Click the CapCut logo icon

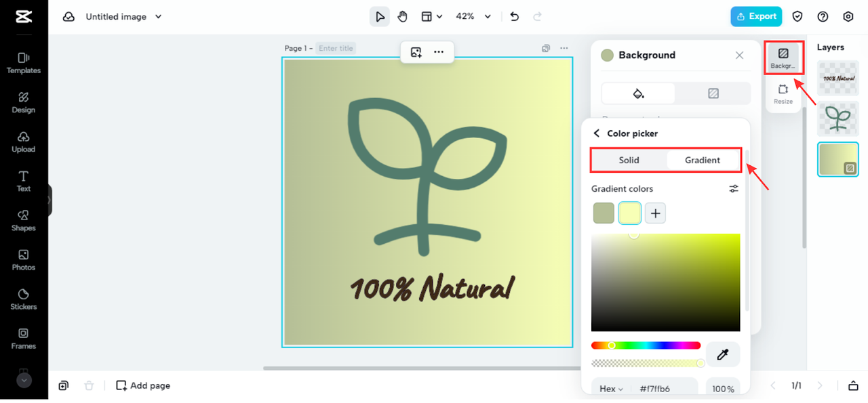pyautogui.click(x=24, y=16)
